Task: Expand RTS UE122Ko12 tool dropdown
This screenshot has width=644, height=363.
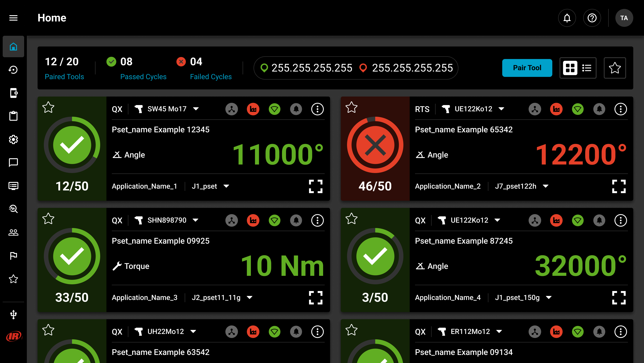Action: [501, 109]
